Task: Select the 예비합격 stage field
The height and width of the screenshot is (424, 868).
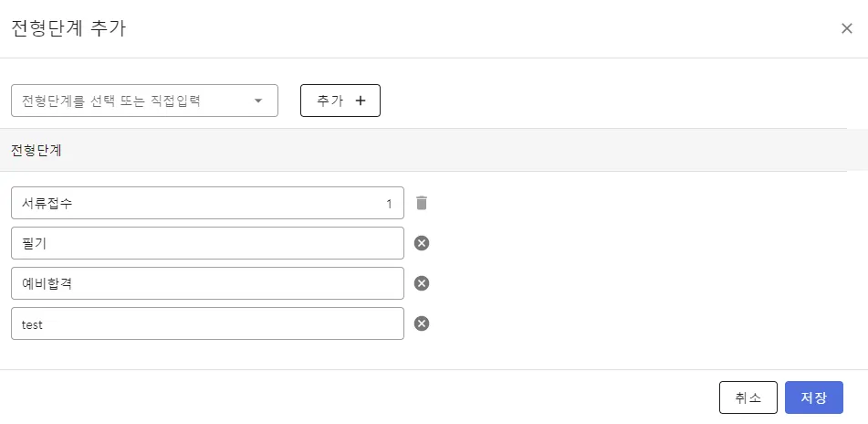Action: coord(207,283)
